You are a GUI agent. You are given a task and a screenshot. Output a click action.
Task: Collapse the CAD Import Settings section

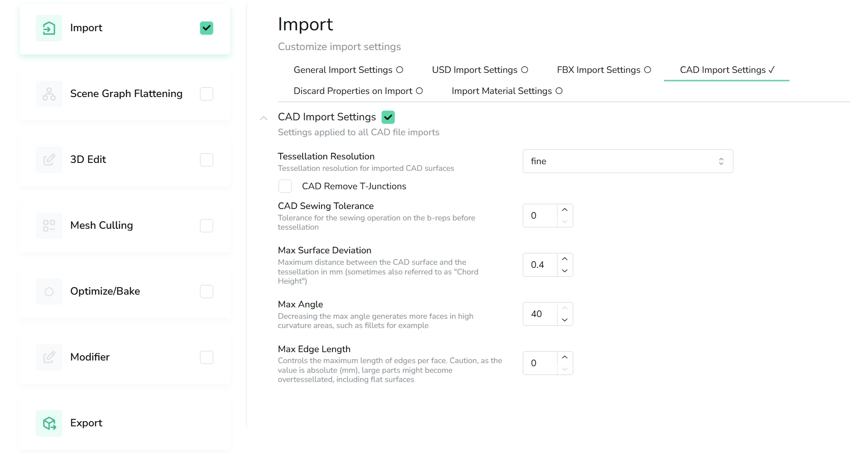point(264,118)
